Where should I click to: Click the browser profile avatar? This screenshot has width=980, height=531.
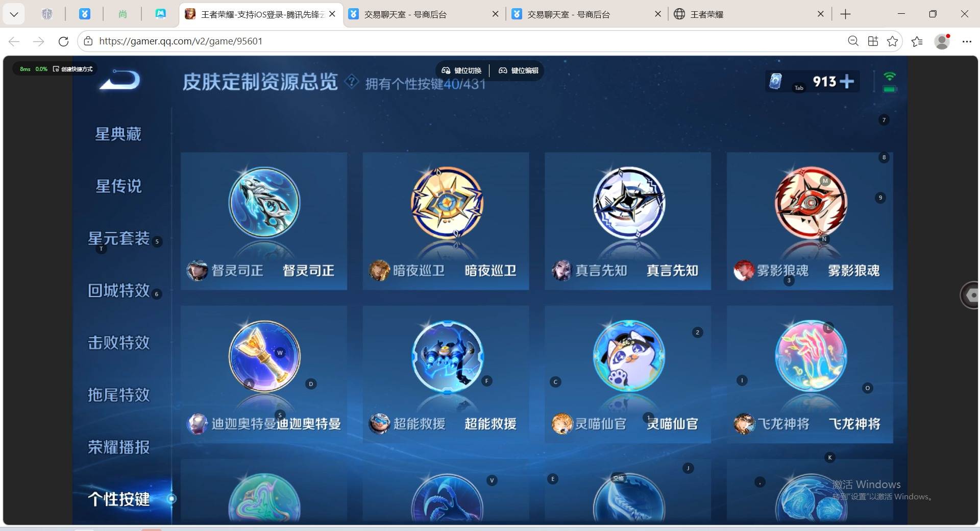click(942, 41)
